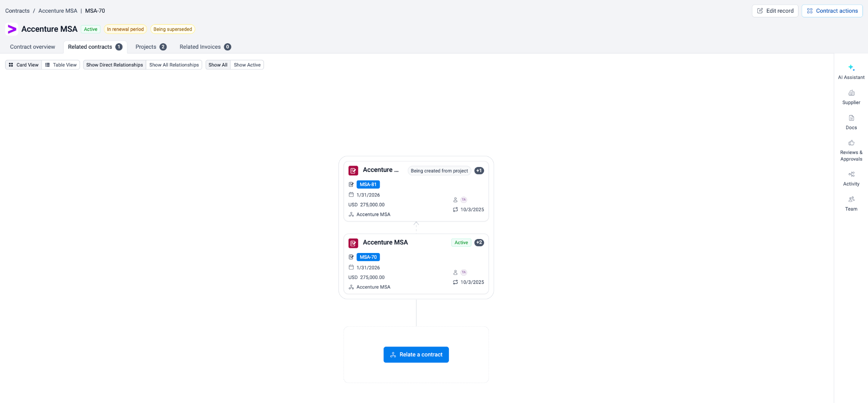This screenshot has height=403, width=868.
Task: Switch to Table View
Action: 61,65
